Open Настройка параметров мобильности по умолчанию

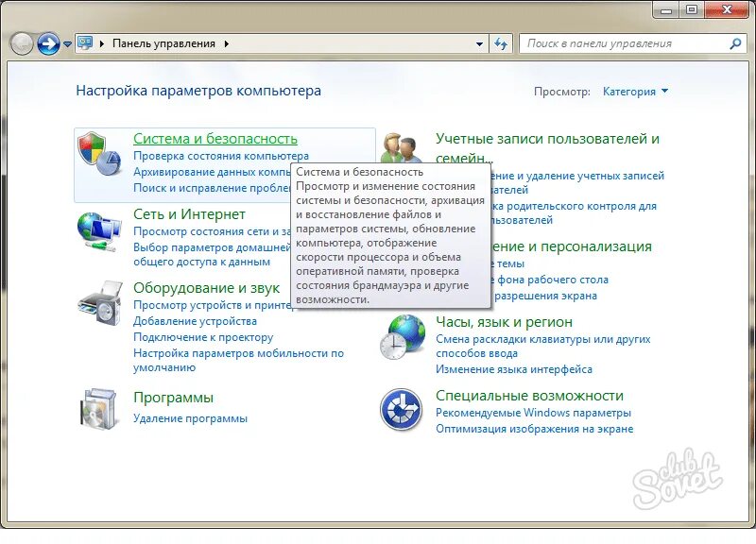[x=238, y=360]
